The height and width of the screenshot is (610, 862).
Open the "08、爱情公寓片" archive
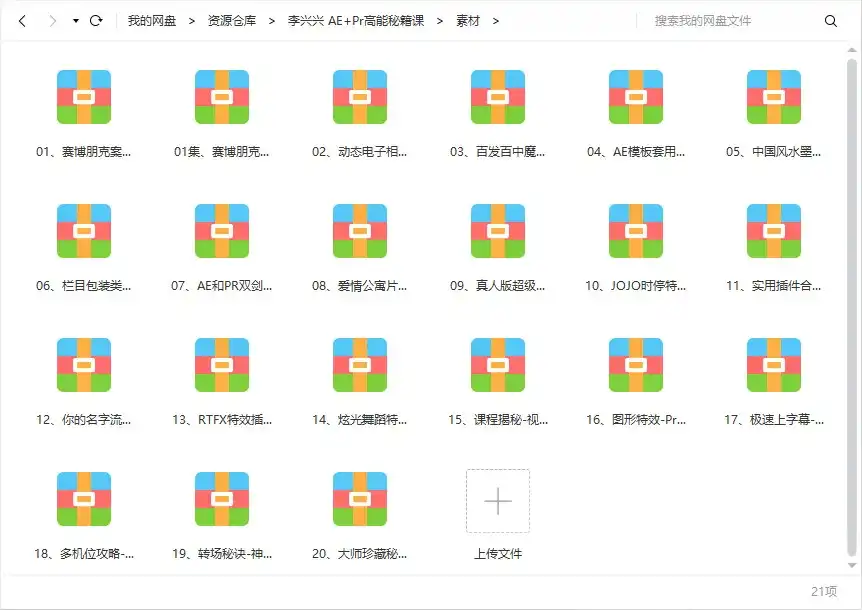(358, 230)
